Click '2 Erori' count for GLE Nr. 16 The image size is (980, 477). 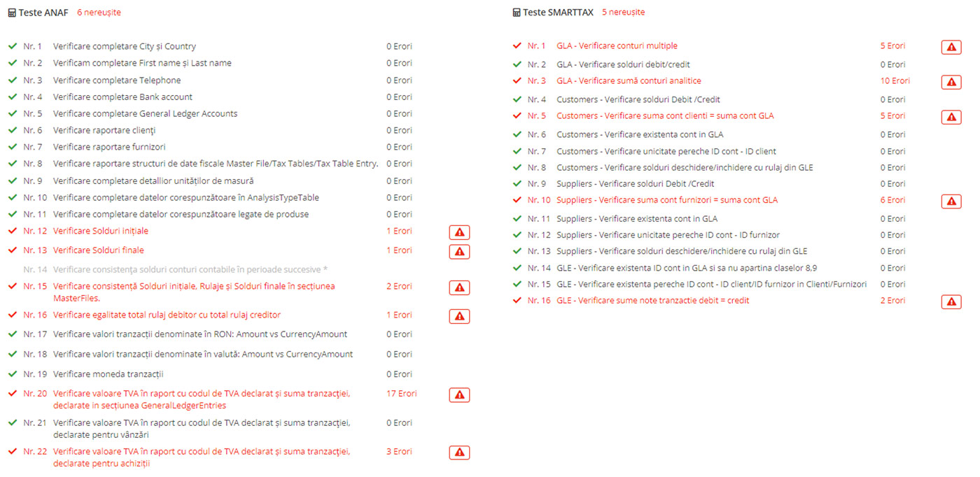892,300
